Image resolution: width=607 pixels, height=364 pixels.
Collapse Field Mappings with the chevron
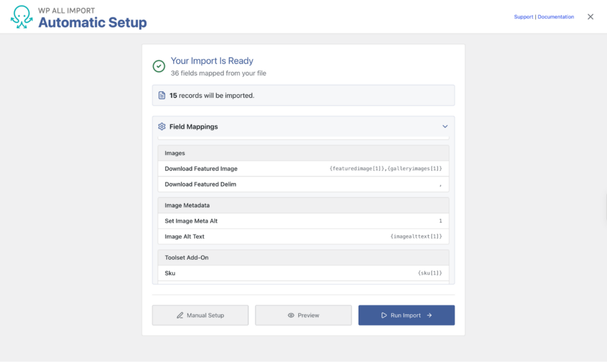[445, 127]
